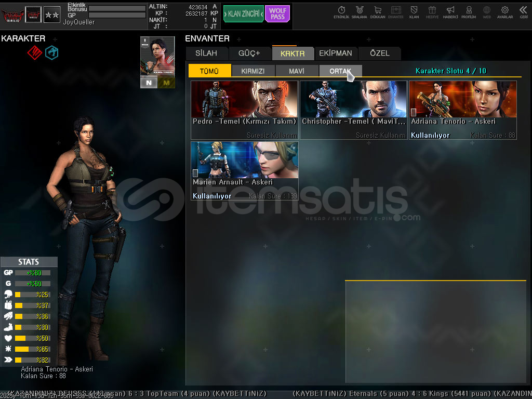Select the red team claw icon
The width and height of the screenshot is (532, 399).
click(34, 52)
